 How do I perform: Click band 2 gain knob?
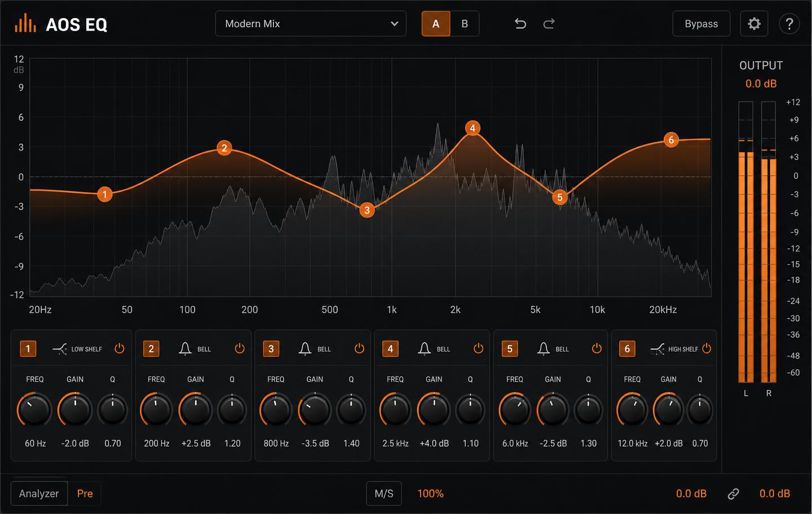[x=196, y=410]
